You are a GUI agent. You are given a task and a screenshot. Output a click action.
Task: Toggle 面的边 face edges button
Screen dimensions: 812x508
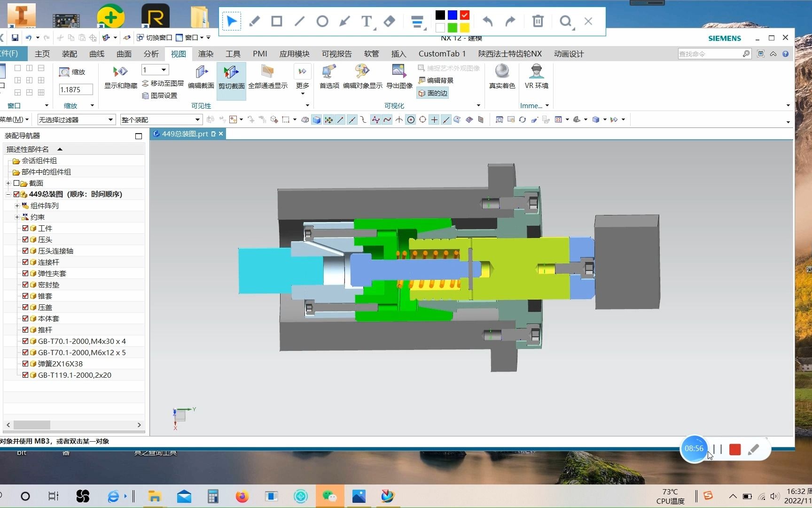(433, 93)
